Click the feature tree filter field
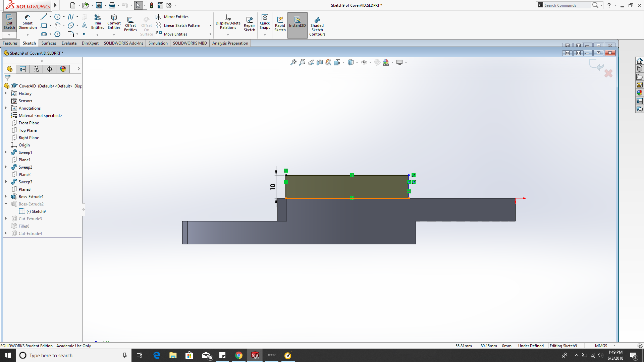The image size is (644, 362). click(x=42, y=78)
